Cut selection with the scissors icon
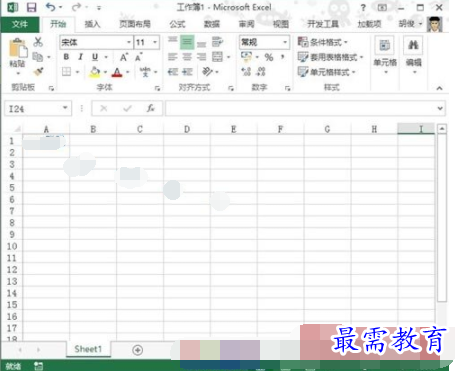Screen dimensions: 455x371 point(38,42)
